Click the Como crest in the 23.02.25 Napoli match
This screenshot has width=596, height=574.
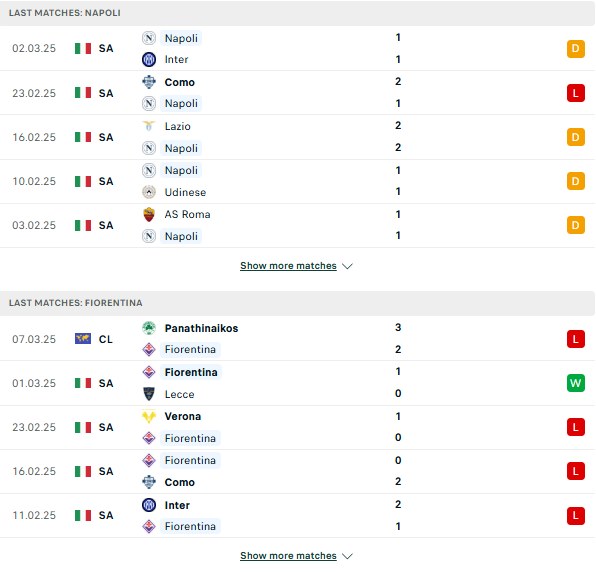(x=149, y=82)
